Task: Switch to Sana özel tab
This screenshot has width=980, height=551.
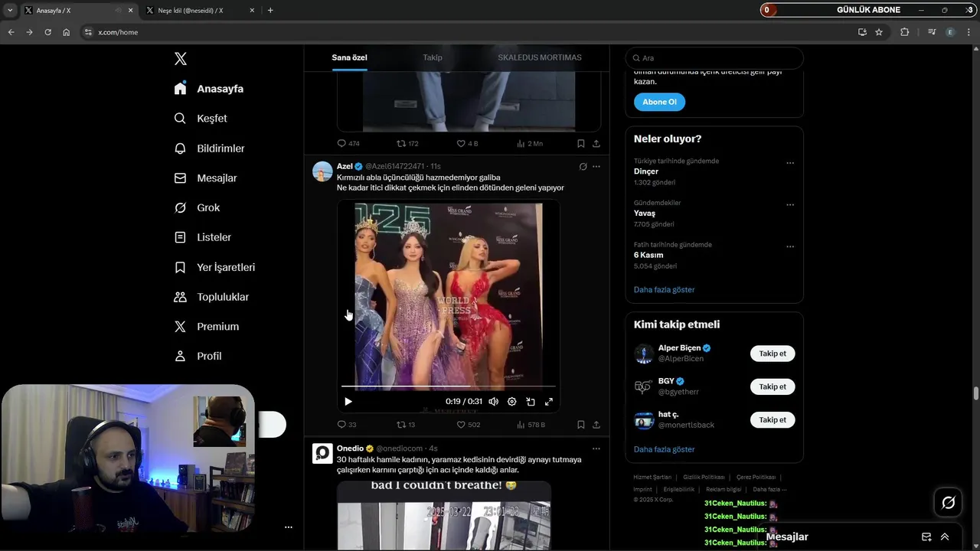Action: (349, 57)
